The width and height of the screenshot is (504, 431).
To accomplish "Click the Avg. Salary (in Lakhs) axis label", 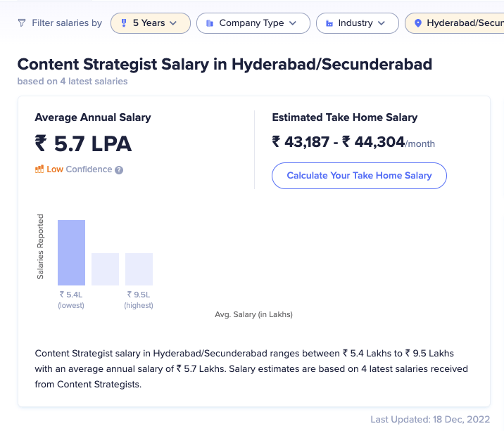I will tap(253, 314).
